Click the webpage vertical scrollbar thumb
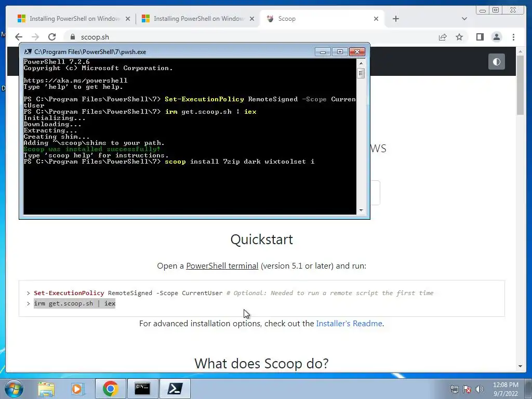 coord(520,85)
